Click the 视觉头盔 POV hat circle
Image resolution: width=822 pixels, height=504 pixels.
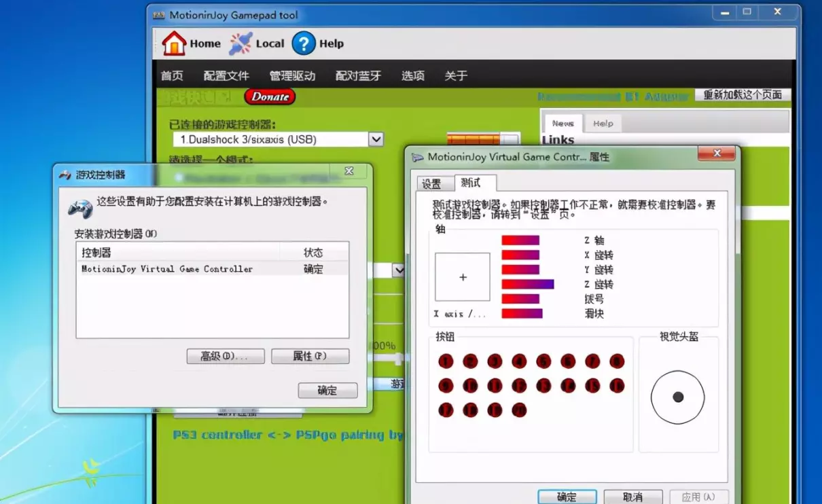[678, 397]
